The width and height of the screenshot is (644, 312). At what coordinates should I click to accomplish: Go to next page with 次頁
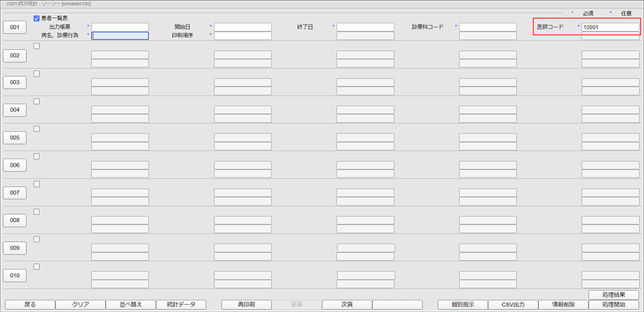pos(346,304)
